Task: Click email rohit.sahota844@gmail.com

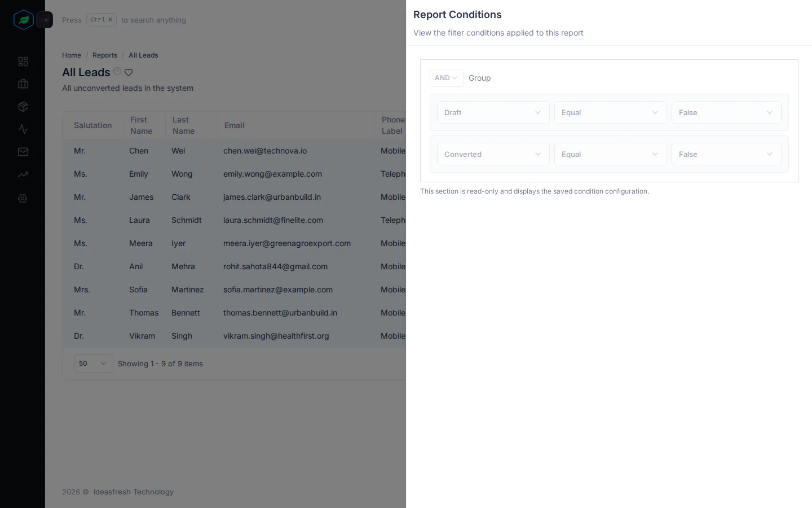Action: (x=275, y=266)
